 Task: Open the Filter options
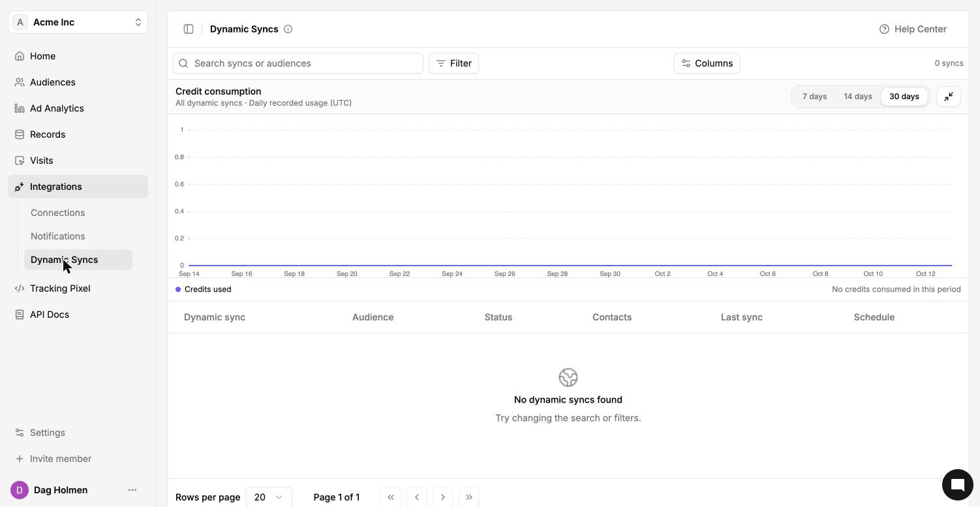click(453, 63)
